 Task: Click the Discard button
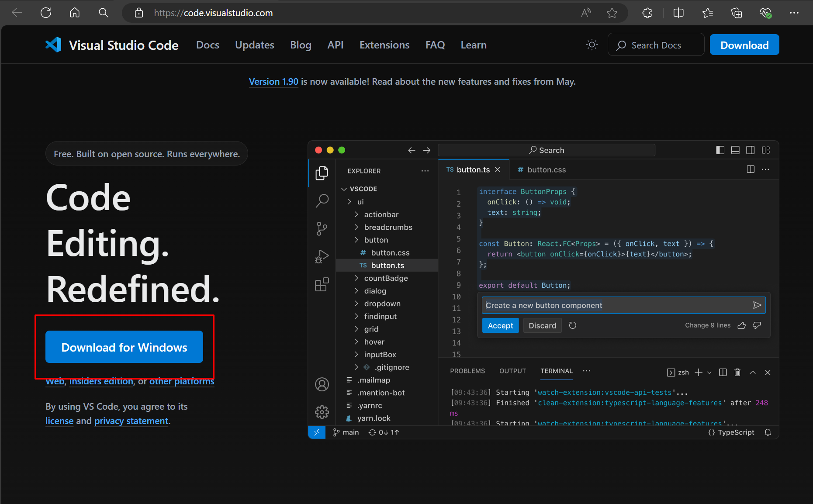pos(543,325)
